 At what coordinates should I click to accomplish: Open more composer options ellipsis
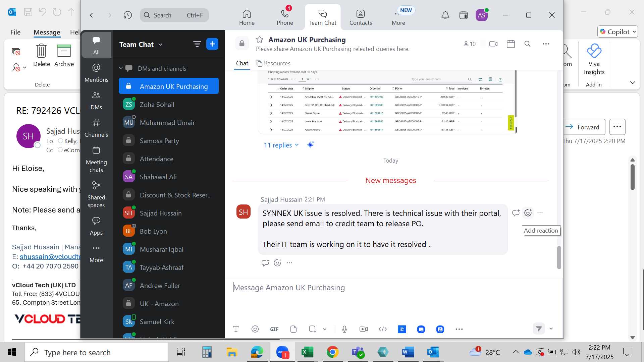click(x=459, y=329)
